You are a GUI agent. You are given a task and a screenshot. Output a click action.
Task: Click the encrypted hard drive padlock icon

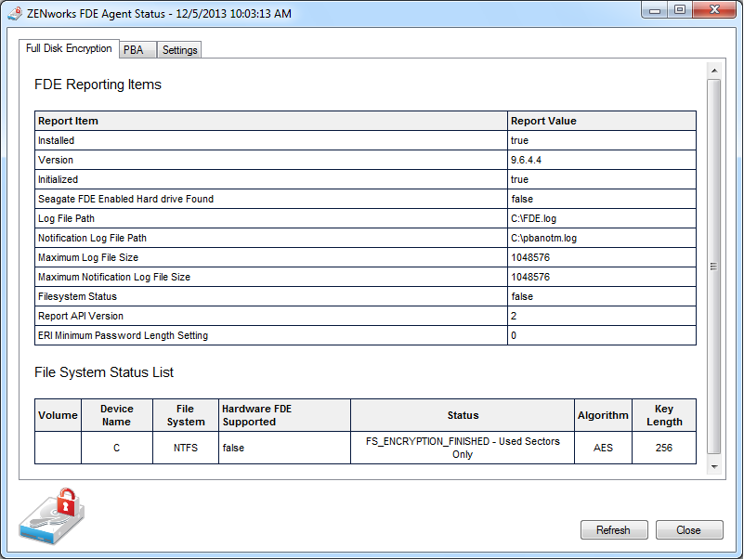tap(52, 515)
